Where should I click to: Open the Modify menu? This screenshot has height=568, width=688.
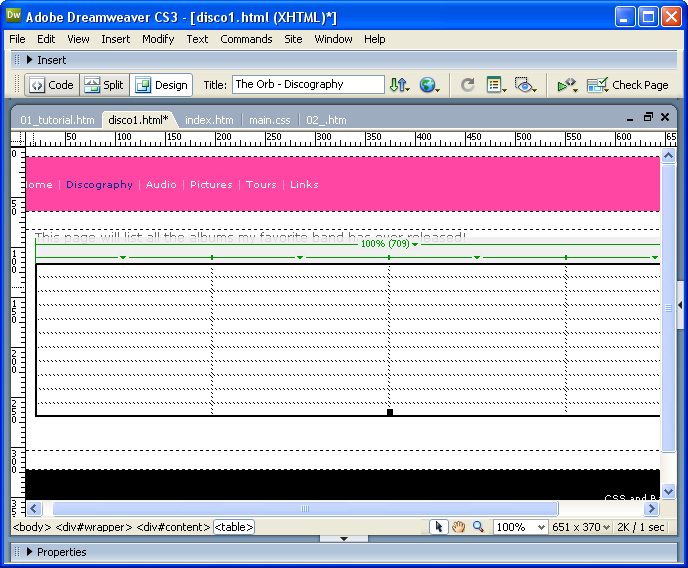click(158, 39)
